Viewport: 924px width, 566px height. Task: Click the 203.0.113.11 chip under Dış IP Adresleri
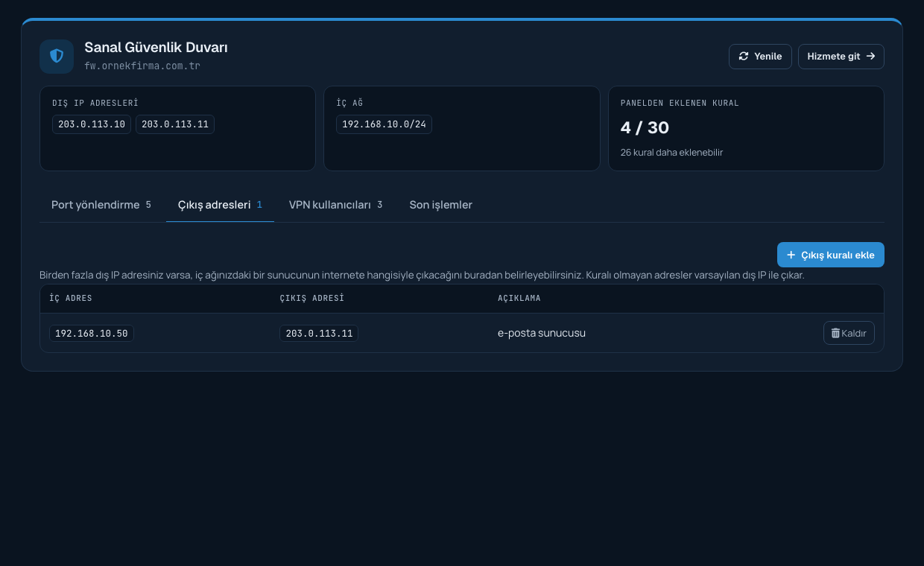pos(175,124)
